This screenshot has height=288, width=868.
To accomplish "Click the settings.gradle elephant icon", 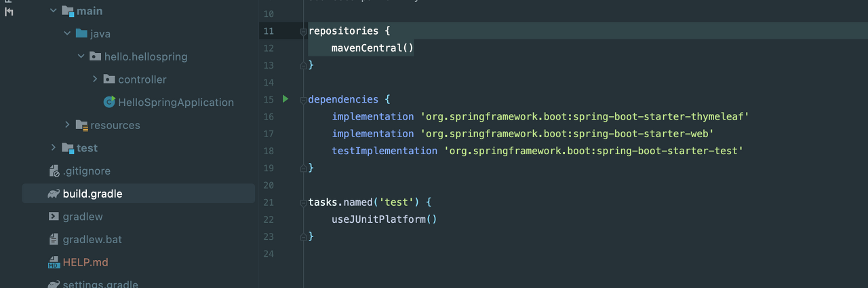I will (x=54, y=285).
